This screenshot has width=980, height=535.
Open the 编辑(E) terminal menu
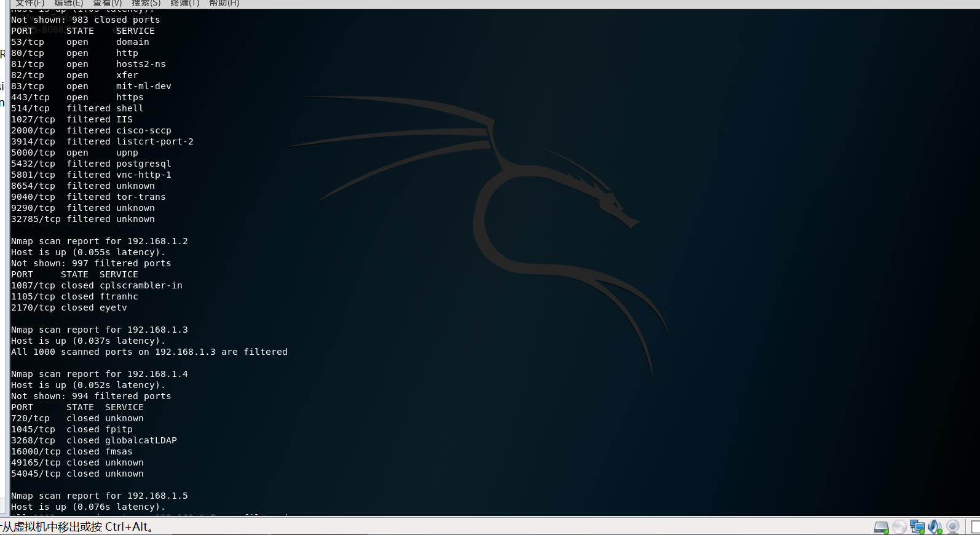pos(68,3)
